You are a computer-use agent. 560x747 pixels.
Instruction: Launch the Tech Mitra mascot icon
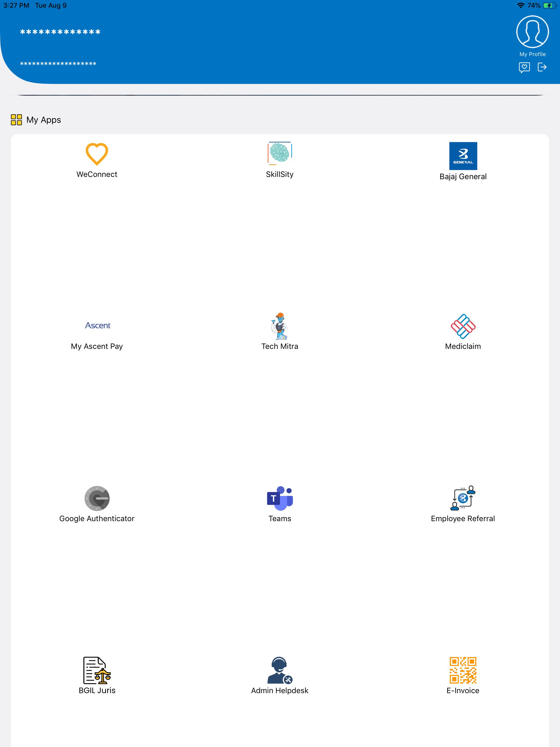[280, 326]
